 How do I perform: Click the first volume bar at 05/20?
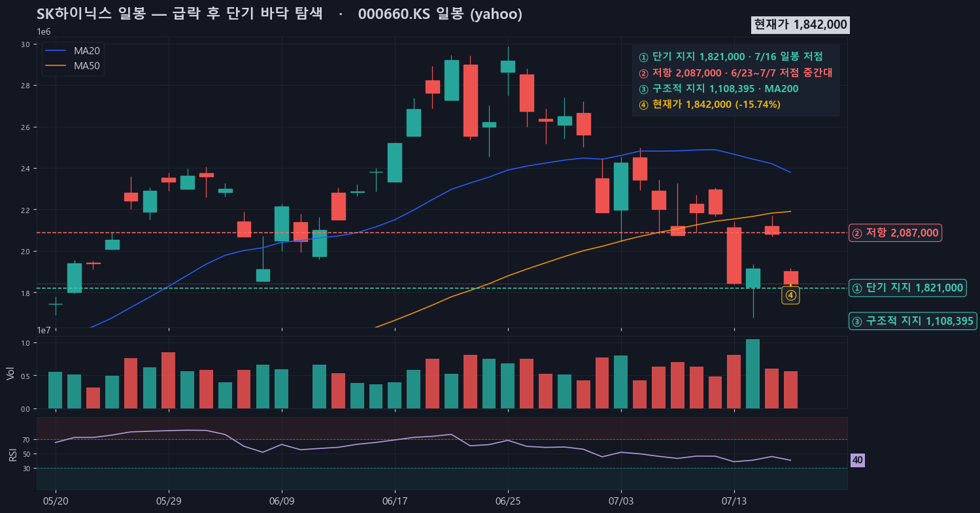(x=56, y=390)
